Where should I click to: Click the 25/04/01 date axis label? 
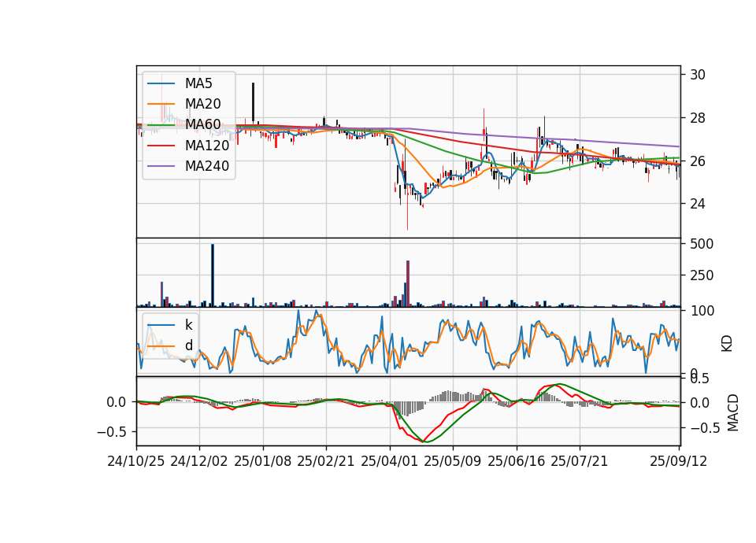coord(390,461)
